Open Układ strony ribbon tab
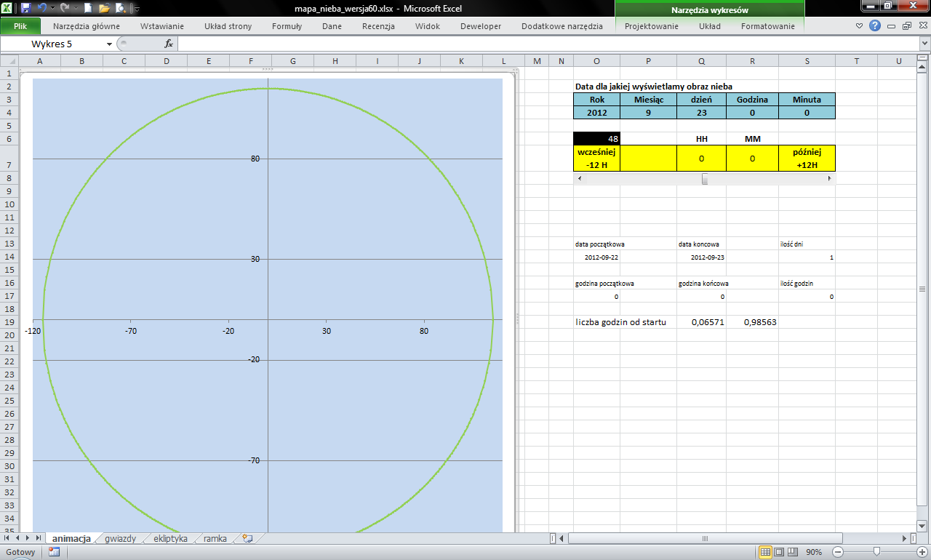The height and width of the screenshot is (560, 931). (228, 26)
